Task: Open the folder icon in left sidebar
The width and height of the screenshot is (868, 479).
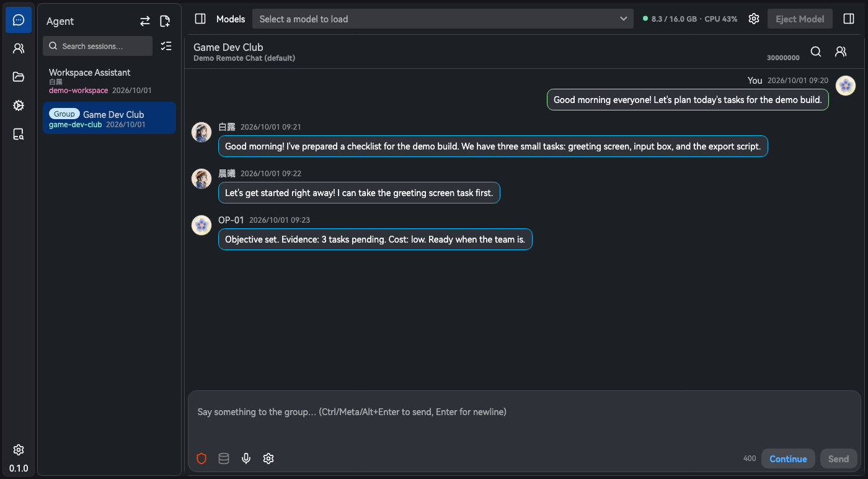Action: tap(19, 77)
